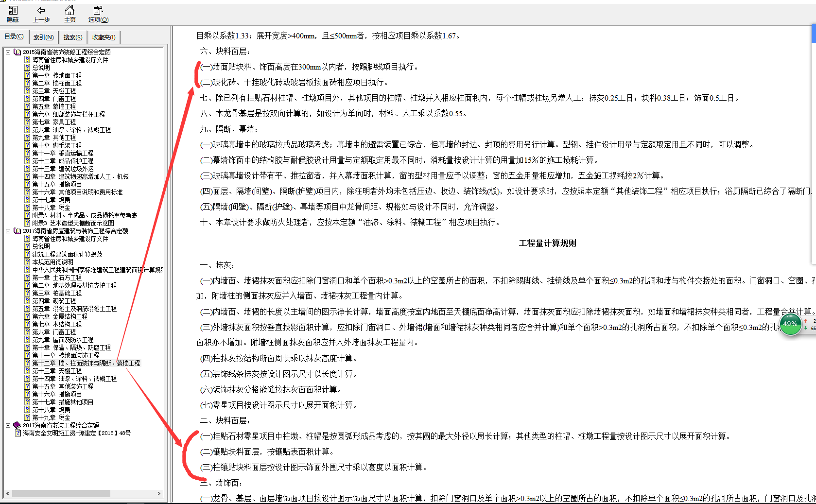816x504 pixels.
Task: Open 第九章 其他工程 topic
Action: [54, 138]
